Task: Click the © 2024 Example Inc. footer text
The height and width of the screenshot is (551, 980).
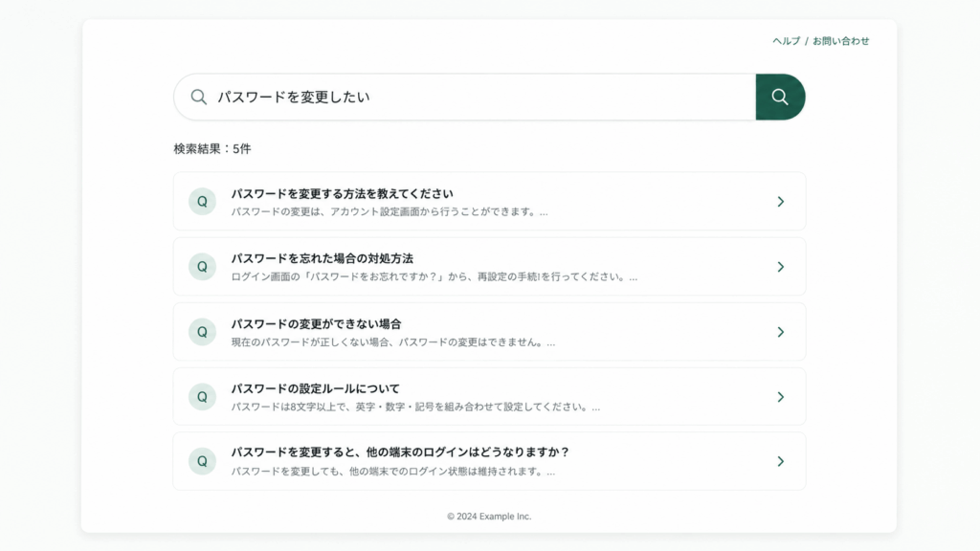Action: 489,516
